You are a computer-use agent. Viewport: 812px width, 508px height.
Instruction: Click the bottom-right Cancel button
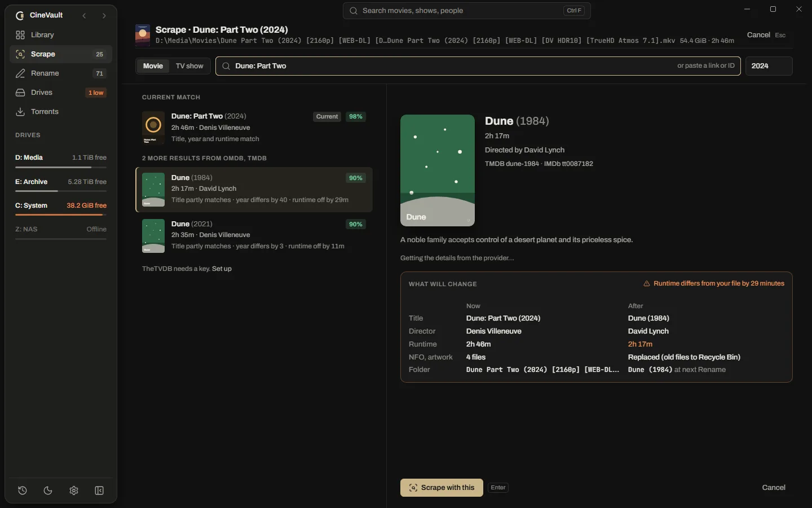774,488
